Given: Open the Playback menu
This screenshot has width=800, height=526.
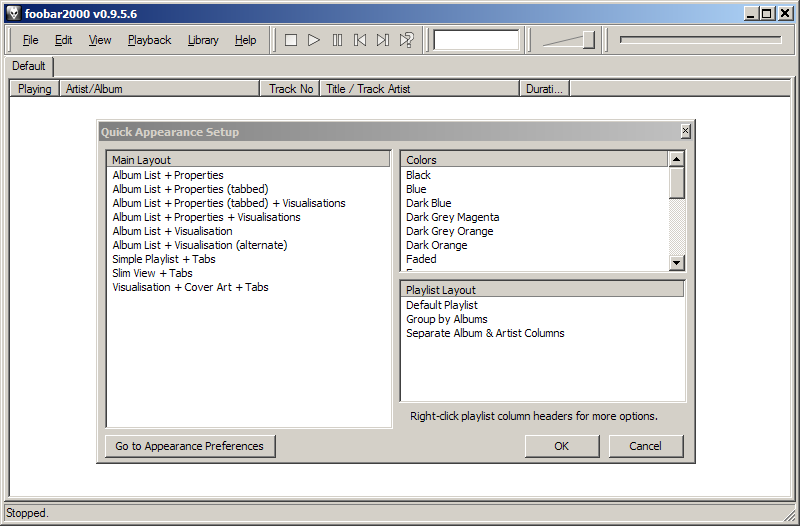Looking at the screenshot, I should (x=149, y=40).
